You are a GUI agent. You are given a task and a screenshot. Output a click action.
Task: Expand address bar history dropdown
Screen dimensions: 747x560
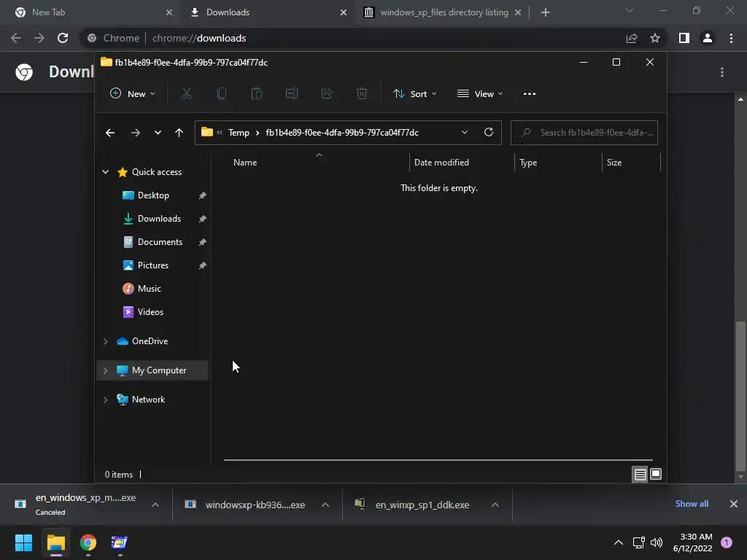(465, 133)
